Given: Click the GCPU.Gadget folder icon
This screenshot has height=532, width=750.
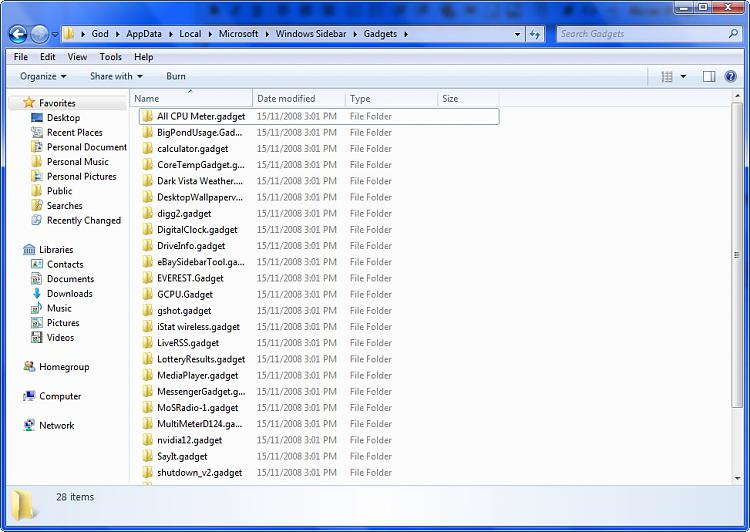Looking at the screenshot, I should (x=148, y=294).
